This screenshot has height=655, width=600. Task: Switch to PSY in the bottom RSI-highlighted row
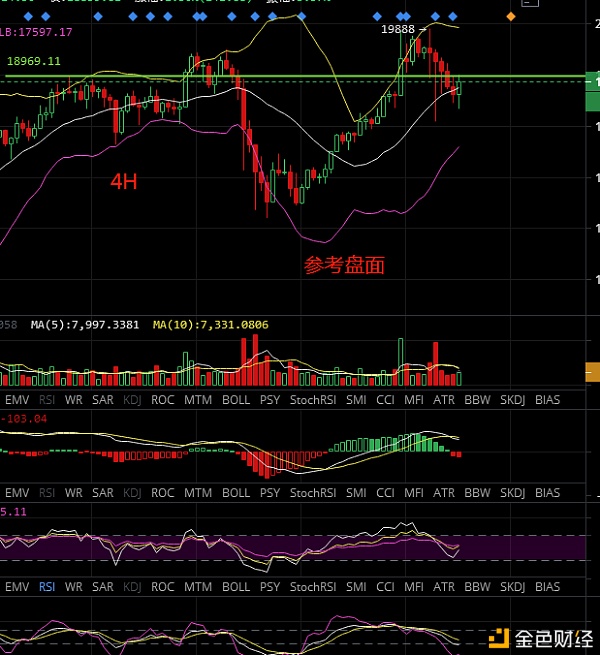click(x=270, y=587)
